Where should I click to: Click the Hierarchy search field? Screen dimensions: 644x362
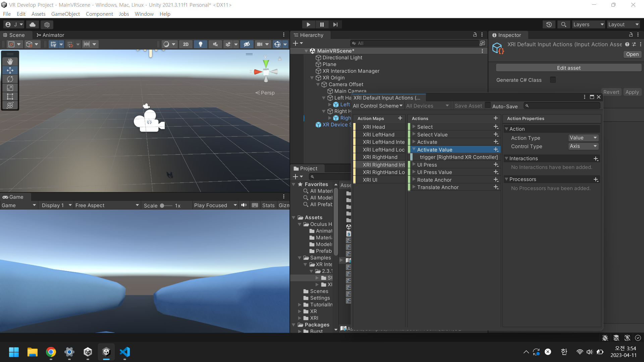click(414, 43)
